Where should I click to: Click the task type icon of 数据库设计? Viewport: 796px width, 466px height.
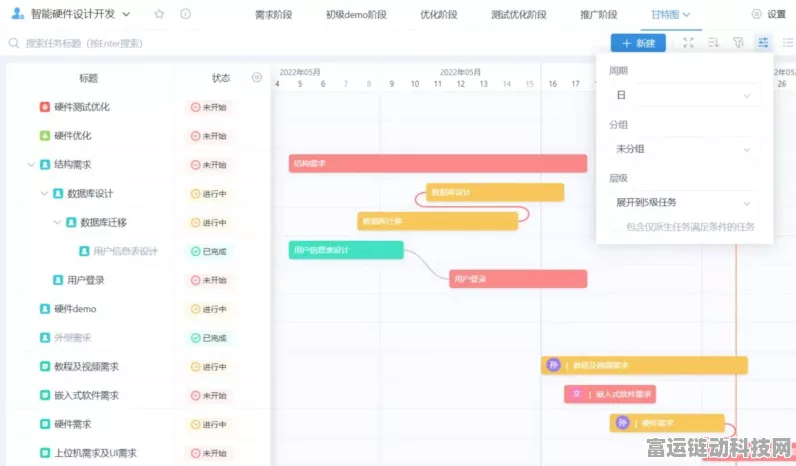[58, 193]
